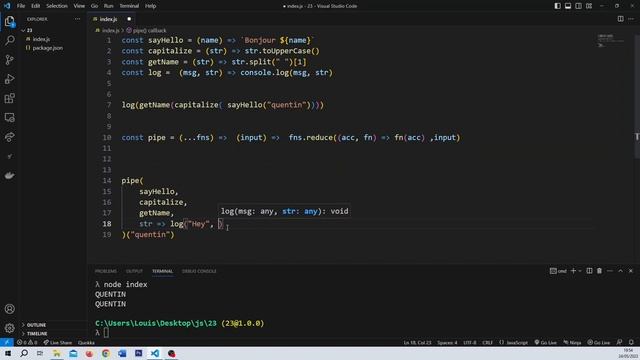
Task: Open the Help menu
Action: pos(151,6)
